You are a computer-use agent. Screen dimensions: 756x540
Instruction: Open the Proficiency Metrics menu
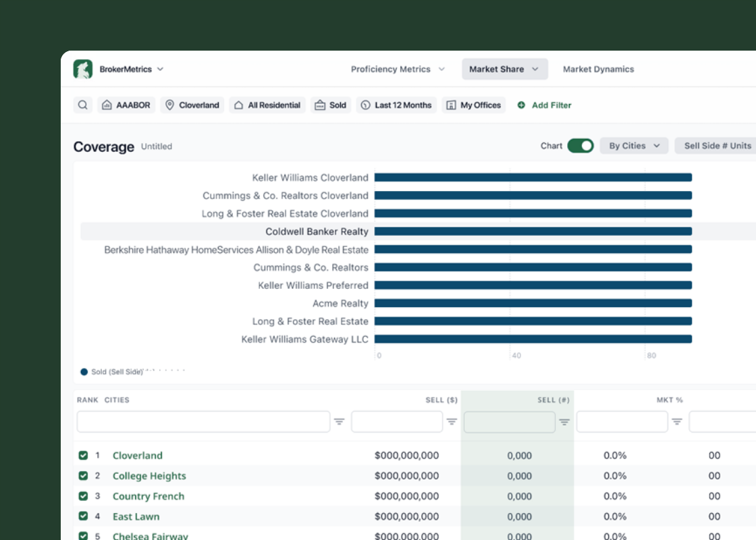(398, 69)
